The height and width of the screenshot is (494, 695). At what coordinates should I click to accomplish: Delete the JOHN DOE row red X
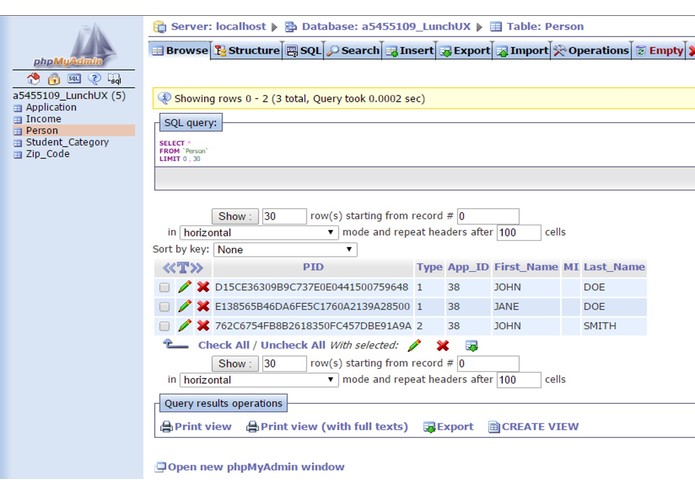point(203,287)
